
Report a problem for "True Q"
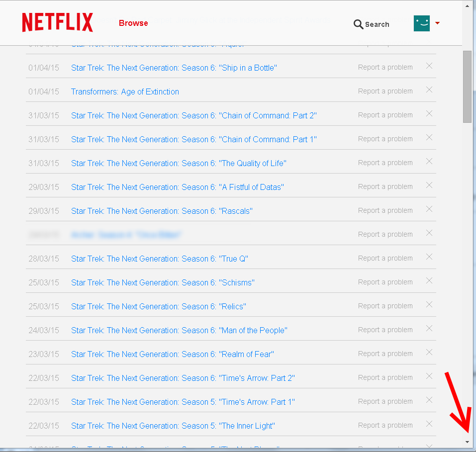point(385,258)
